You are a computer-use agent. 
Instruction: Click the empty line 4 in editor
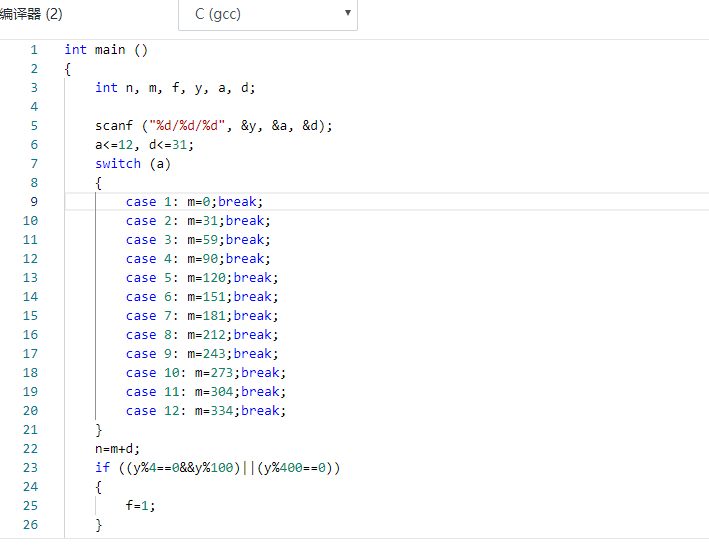click(387, 107)
